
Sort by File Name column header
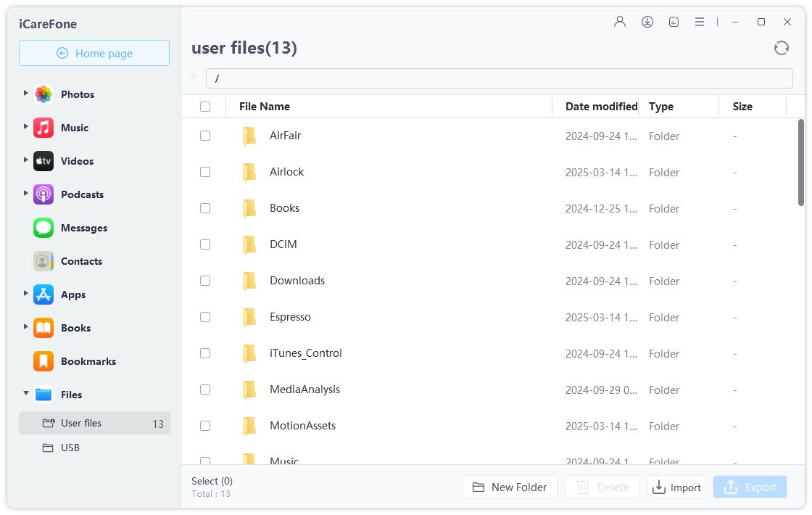265,106
